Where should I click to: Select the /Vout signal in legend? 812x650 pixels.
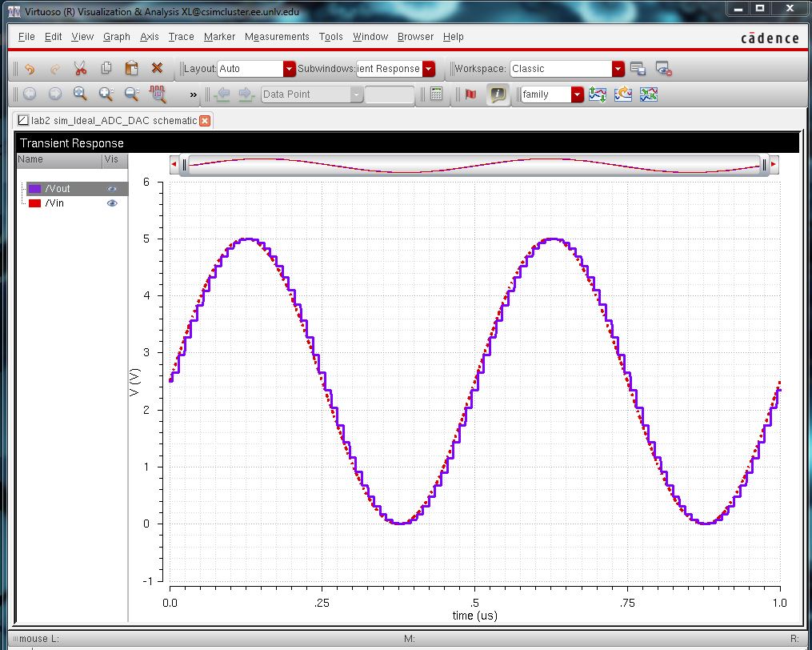tap(58, 189)
